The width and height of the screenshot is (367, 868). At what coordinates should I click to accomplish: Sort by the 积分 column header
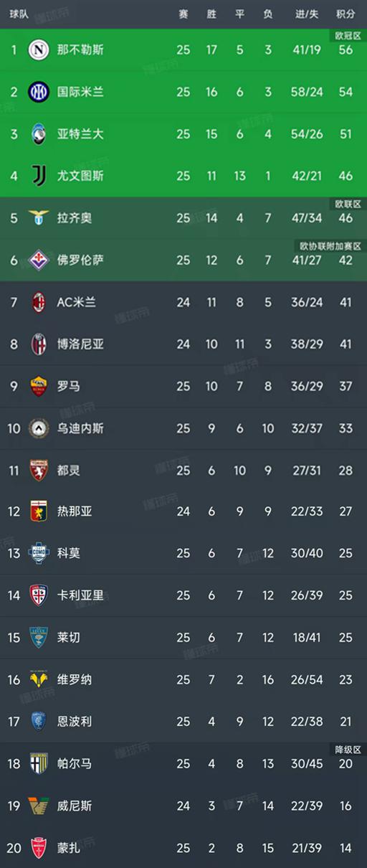[x=345, y=14]
